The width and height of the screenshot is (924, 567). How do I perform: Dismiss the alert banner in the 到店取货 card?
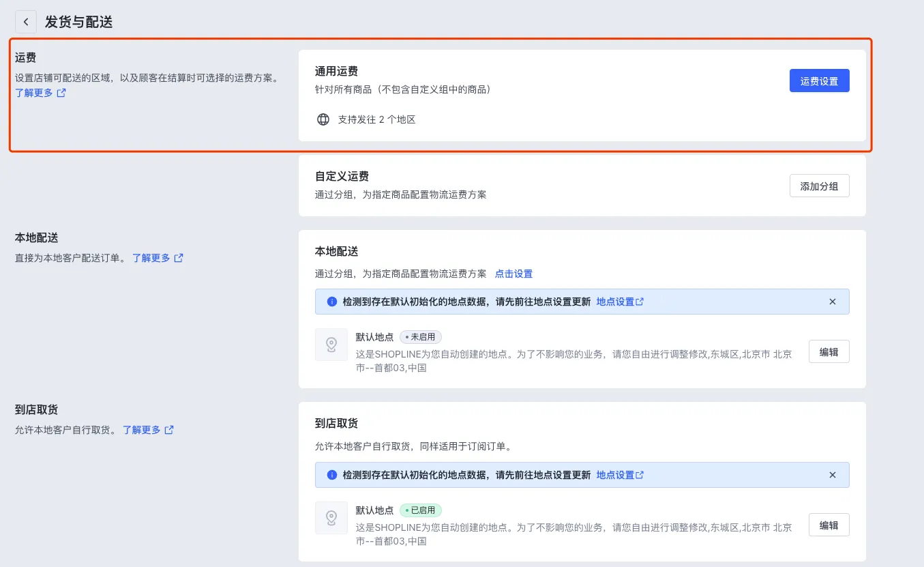[832, 475]
